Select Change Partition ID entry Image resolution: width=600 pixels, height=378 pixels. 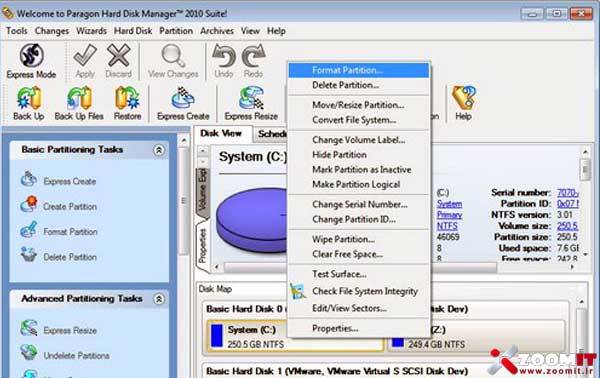(x=359, y=219)
